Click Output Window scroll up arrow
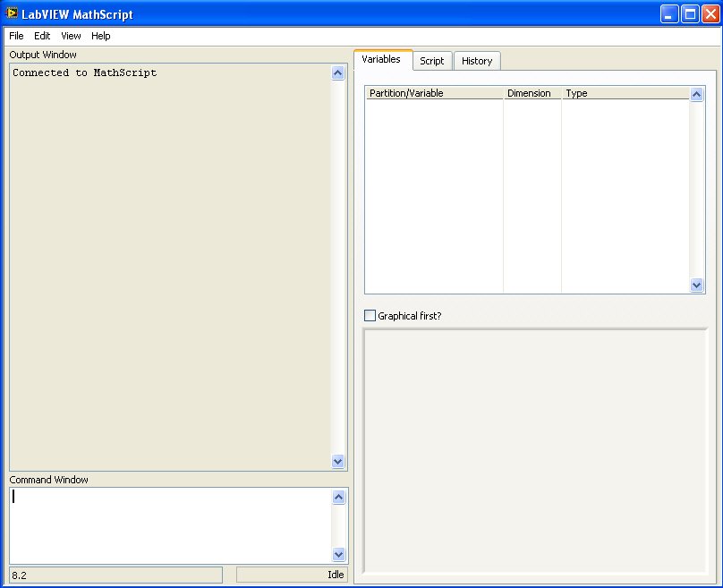 click(x=337, y=72)
